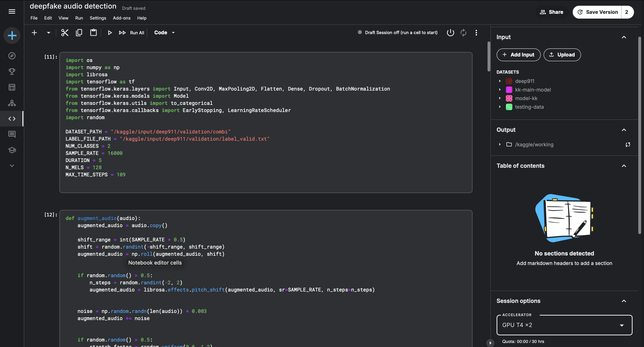Click the Models icon in left sidebar
This screenshot has height=347, width=644.
(x=12, y=103)
